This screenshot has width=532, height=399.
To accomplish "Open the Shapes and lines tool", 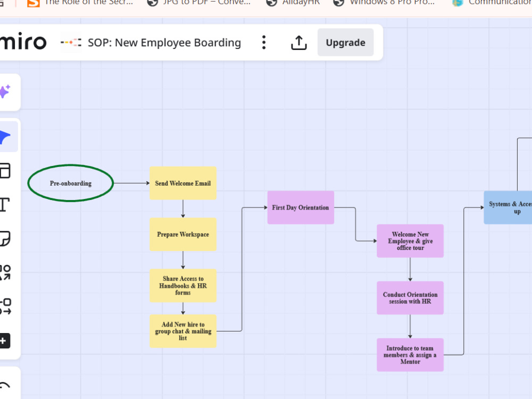I will [x=5, y=272].
